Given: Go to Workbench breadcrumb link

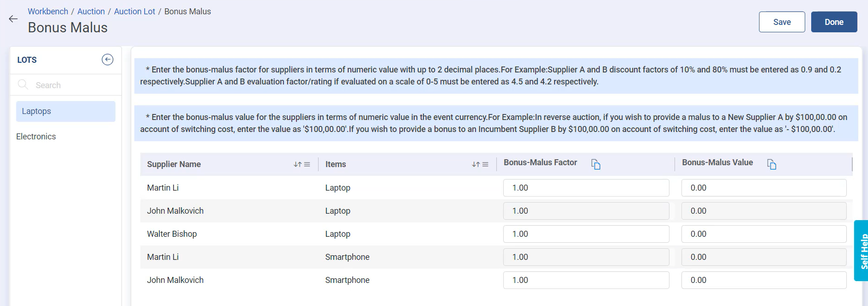Looking at the screenshot, I should click(x=48, y=12).
